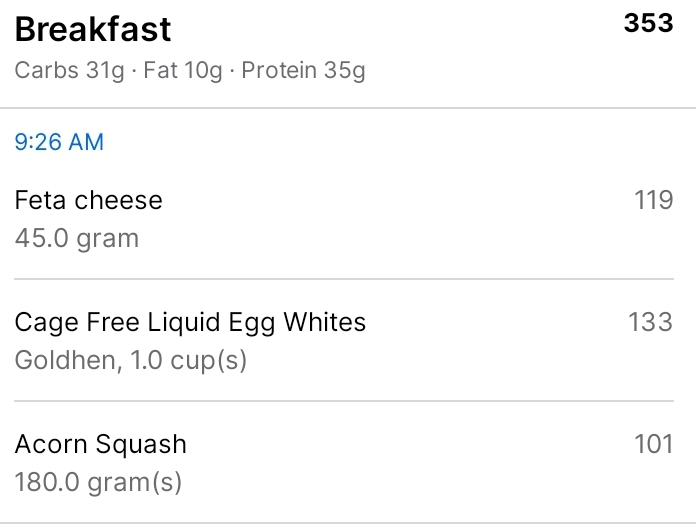Click divider line beneath the Breakfast macros summary
Image resolution: width=696 pixels, height=528 pixels.
(x=348, y=107)
